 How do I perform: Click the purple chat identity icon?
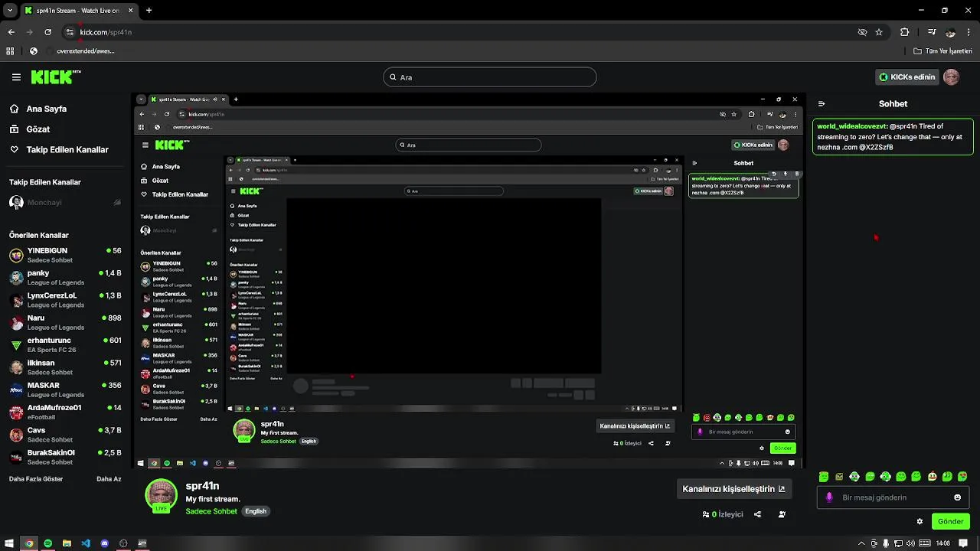[828, 497]
